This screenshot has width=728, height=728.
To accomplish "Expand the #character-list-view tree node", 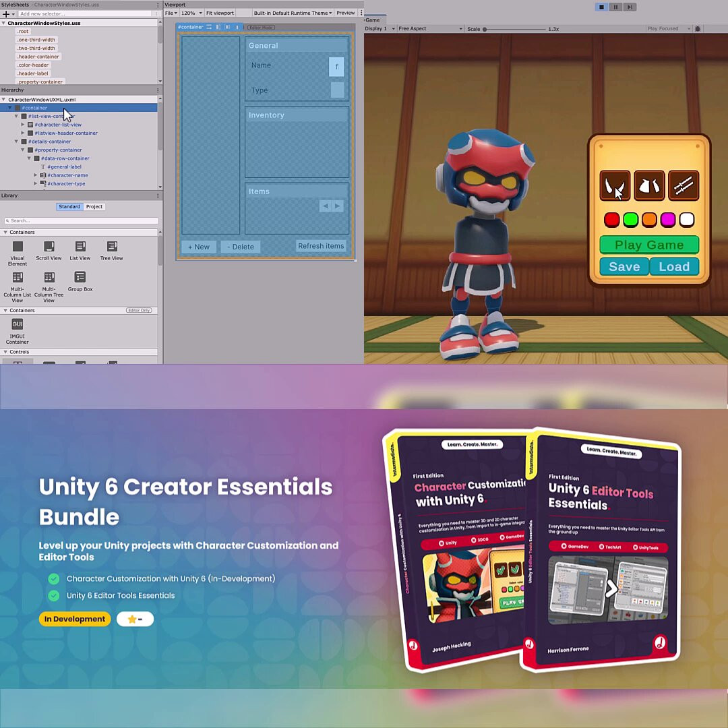I will click(x=23, y=125).
